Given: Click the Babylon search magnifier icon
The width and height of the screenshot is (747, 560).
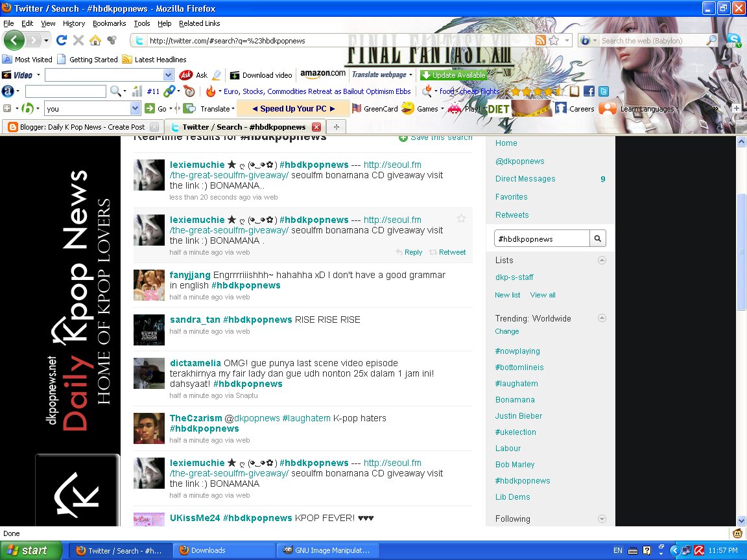Looking at the screenshot, I should pos(711,40).
